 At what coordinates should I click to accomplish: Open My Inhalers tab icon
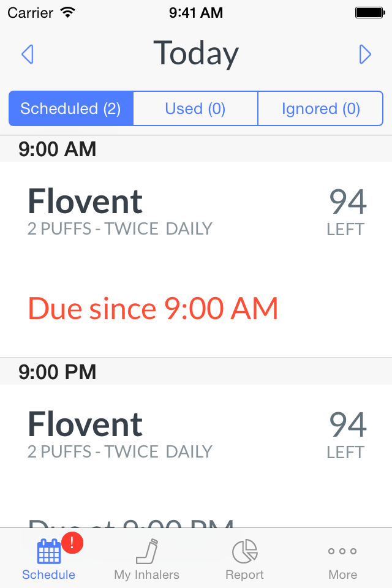pos(146,551)
